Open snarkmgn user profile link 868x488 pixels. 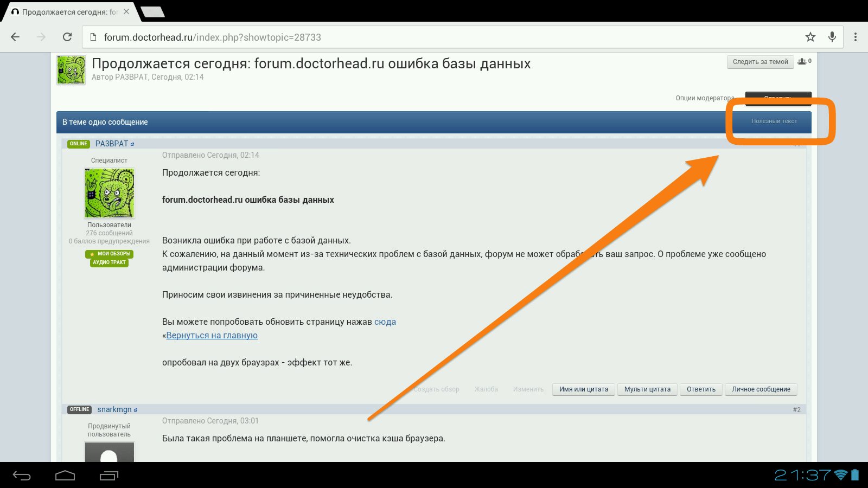pos(114,409)
